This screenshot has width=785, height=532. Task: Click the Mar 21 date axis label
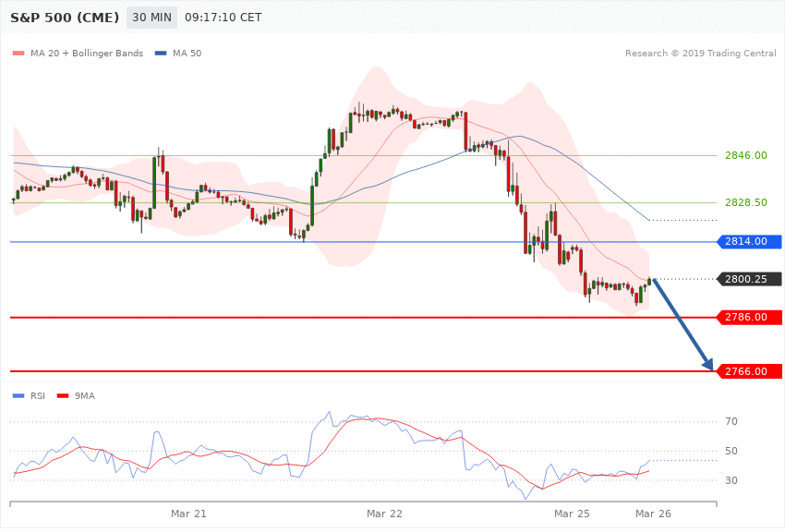click(x=188, y=514)
